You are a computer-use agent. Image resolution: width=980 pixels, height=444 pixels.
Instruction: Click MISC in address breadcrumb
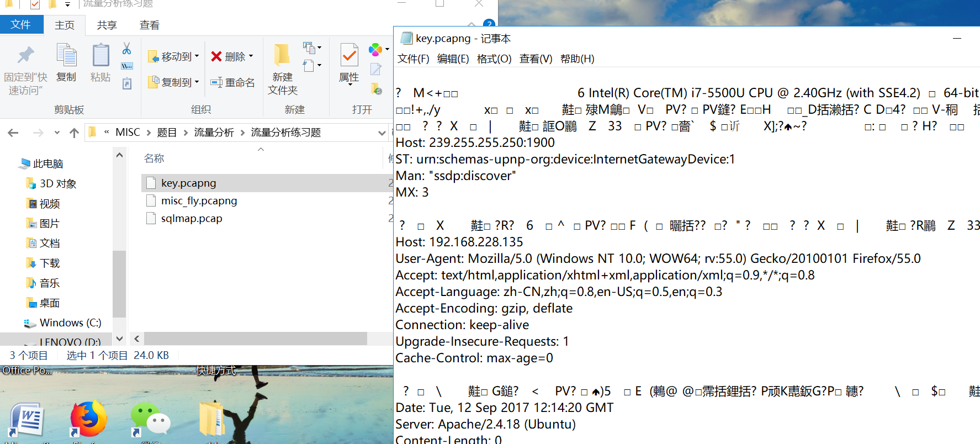(x=128, y=133)
